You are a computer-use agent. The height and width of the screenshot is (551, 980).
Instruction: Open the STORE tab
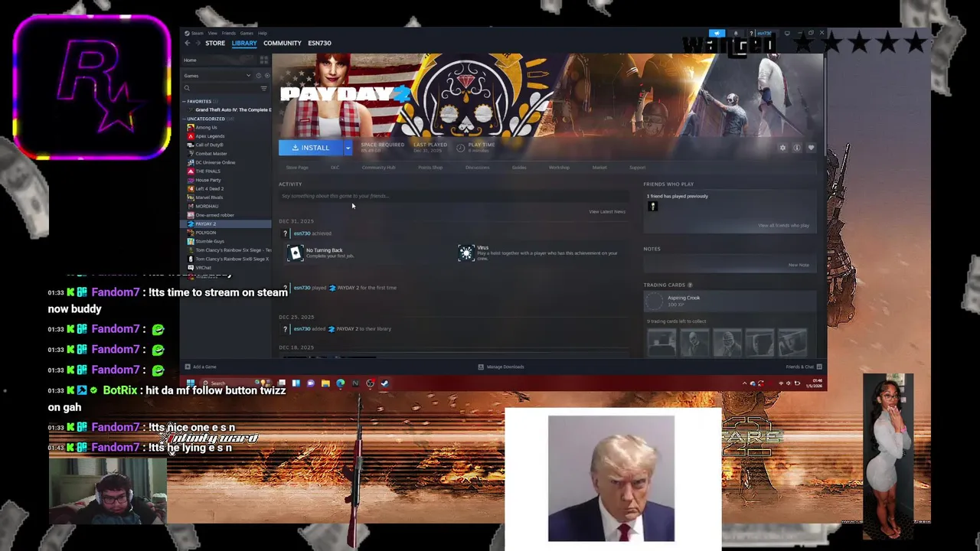point(215,43)
